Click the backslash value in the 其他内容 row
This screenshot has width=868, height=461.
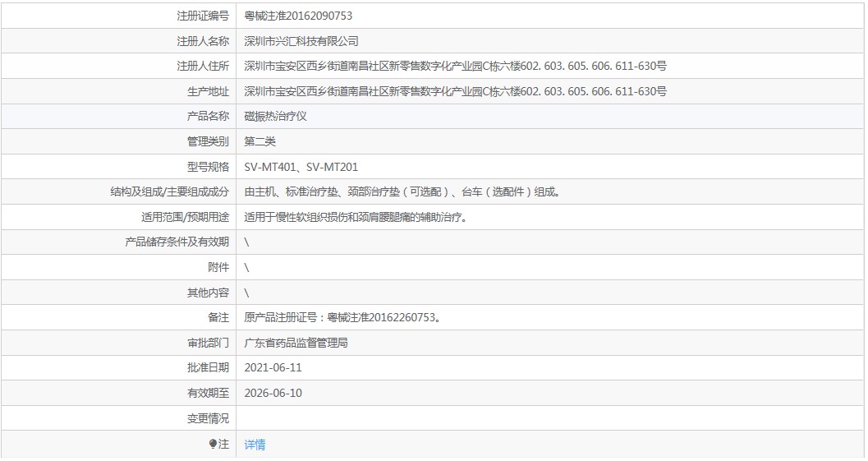tap(246, 293)
